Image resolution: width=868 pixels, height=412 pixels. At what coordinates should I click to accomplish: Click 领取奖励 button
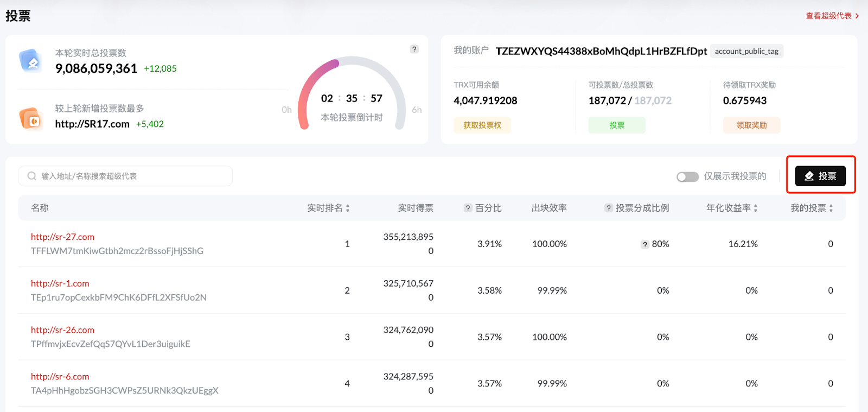tap(751, 125)
